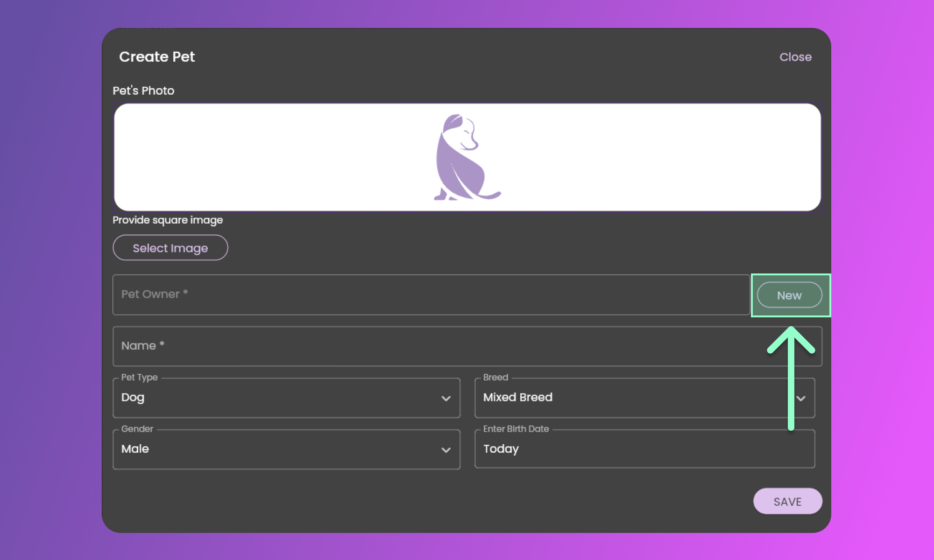Viewport: 934px width, 560px height.
Task: Open the Breed dropdown showing Mixed Breed
Action: point(630,398)
